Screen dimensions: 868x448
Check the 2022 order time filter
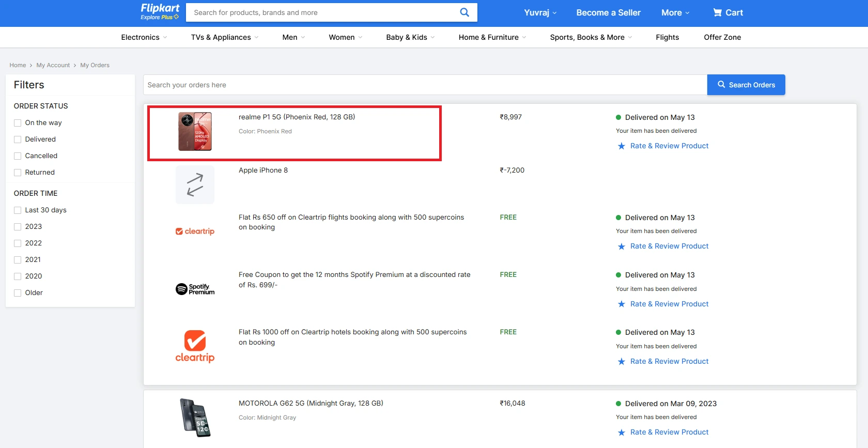tap(18, 243)
